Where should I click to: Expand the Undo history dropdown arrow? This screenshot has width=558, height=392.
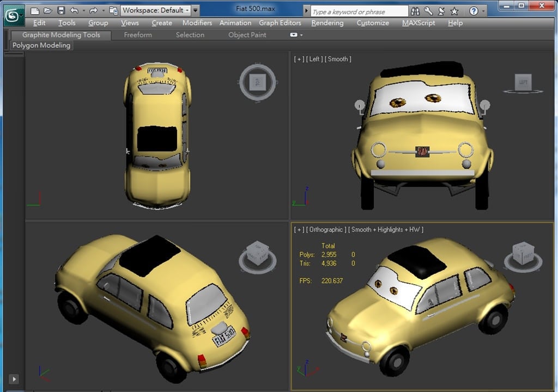click(x=83, y=10)
